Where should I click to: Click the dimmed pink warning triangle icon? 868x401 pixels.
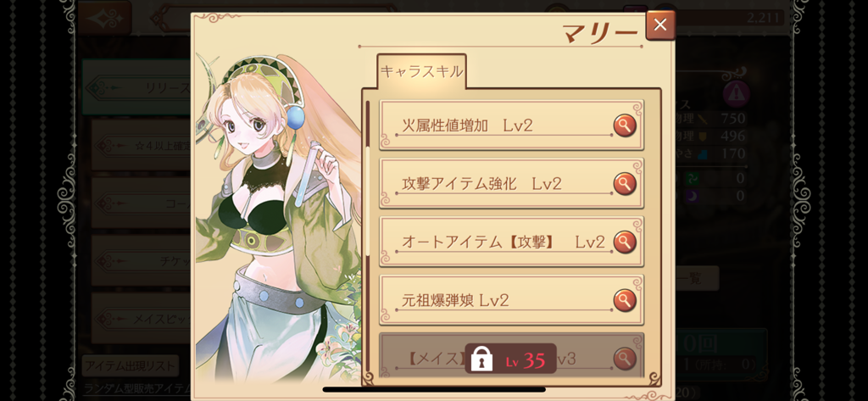pyautogui.click(x=737, y=94)
